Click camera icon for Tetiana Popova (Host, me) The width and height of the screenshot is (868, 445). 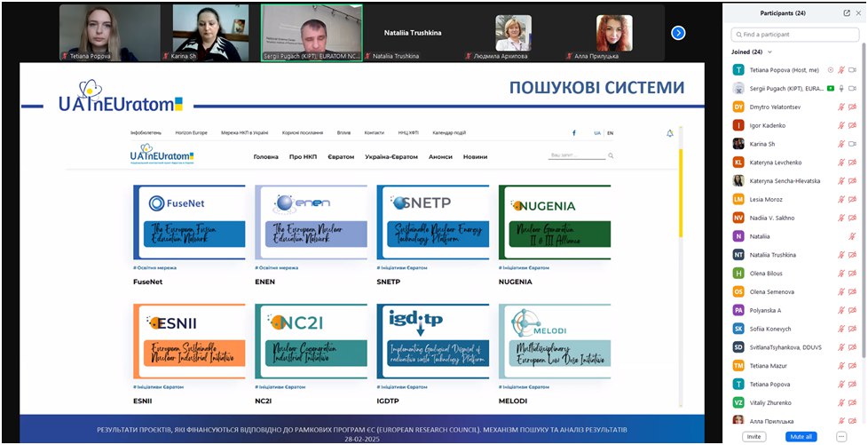(x=853, y=70)
